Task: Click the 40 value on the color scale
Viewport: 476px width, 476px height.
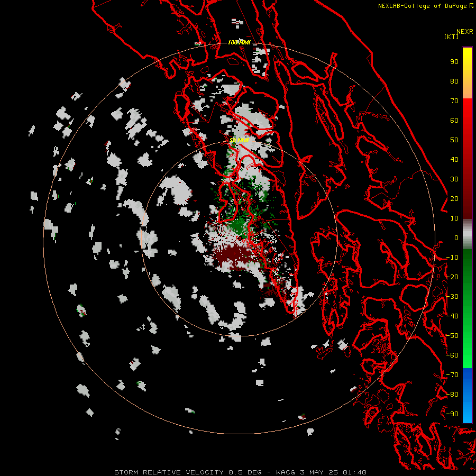Action: point(454,159)
